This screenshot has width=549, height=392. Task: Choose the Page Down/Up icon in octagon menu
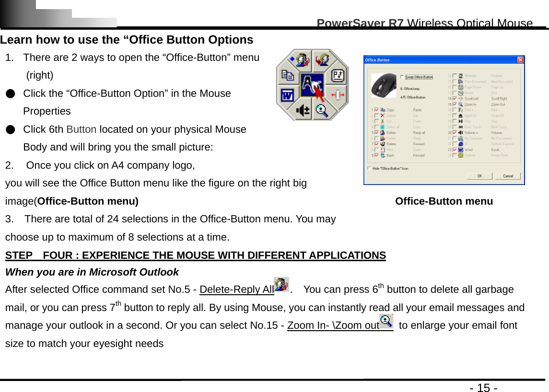pyautogui.click(x=338, y=75)
